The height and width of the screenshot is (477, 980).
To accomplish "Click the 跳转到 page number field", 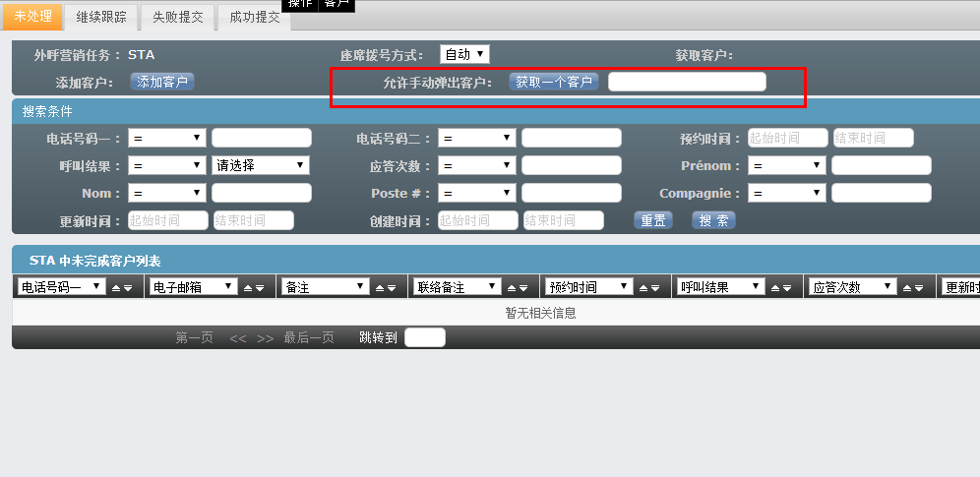I will coord(425,337).
